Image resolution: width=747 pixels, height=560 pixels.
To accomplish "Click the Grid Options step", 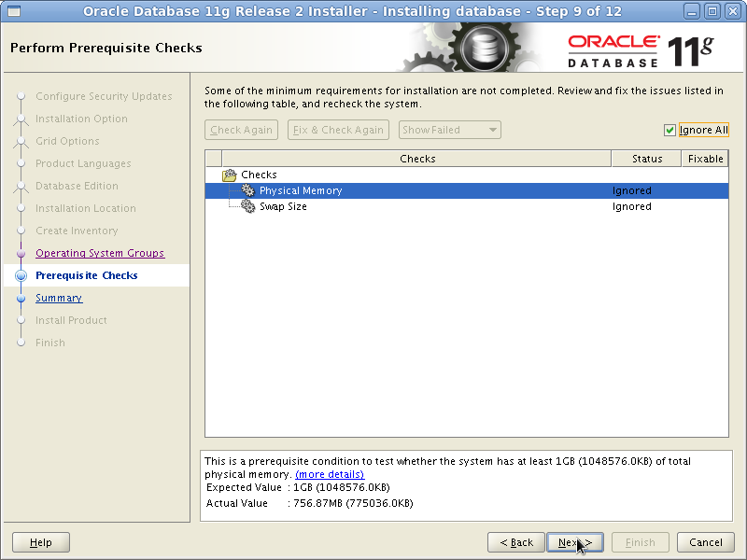I will point(67,141).
